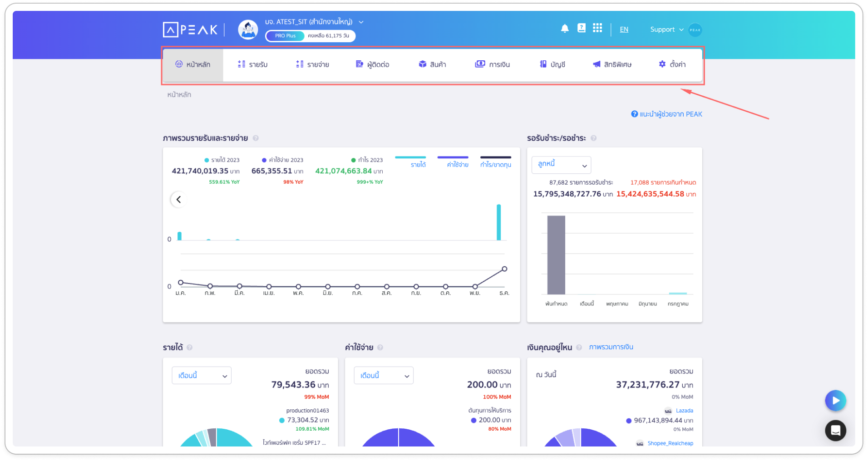Click the 87,682 รายการรอรับชำระ text
The image size is (868, 461).
tap(581, 182)
